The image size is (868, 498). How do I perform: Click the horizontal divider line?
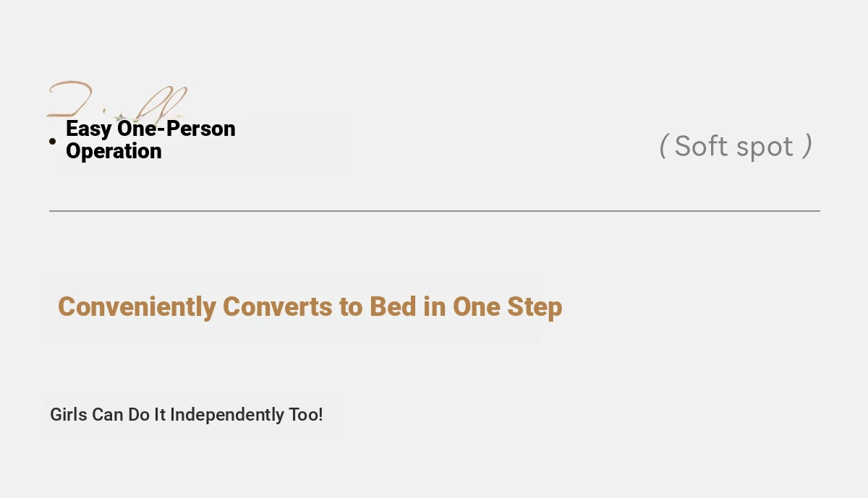pos(435,211)
